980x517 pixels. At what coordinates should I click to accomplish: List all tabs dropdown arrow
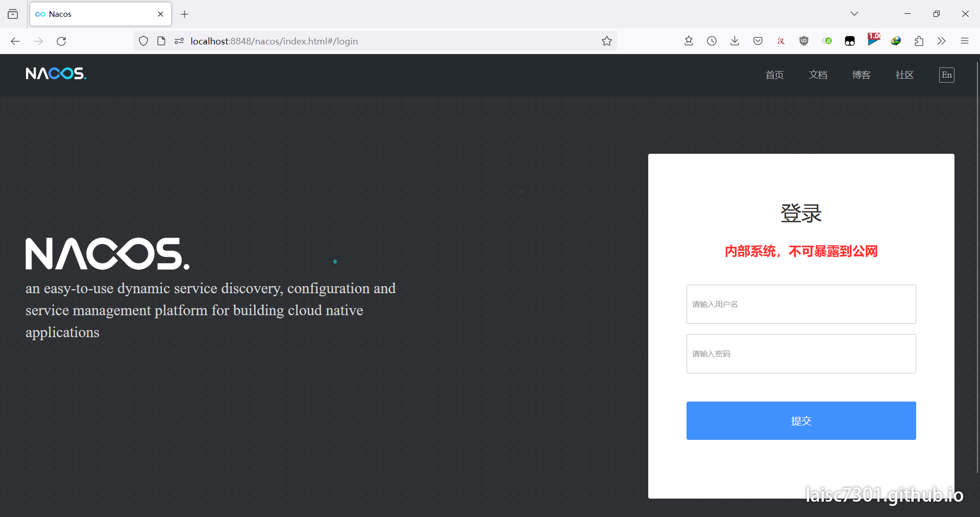tap(854, 14)
